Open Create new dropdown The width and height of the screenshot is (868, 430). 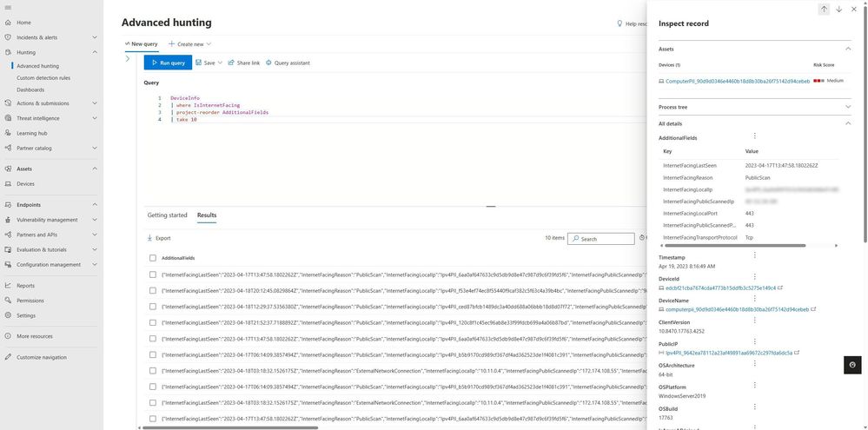click(189, 44)
